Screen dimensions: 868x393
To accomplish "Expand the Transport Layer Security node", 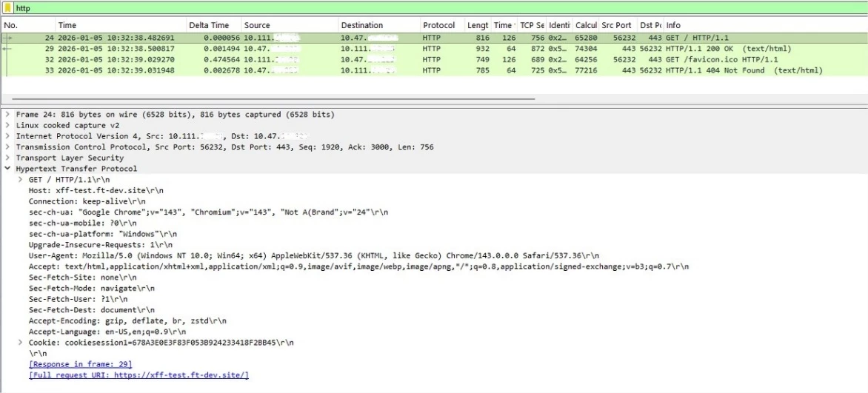I will pyautogui.click(x=7, y=158).
